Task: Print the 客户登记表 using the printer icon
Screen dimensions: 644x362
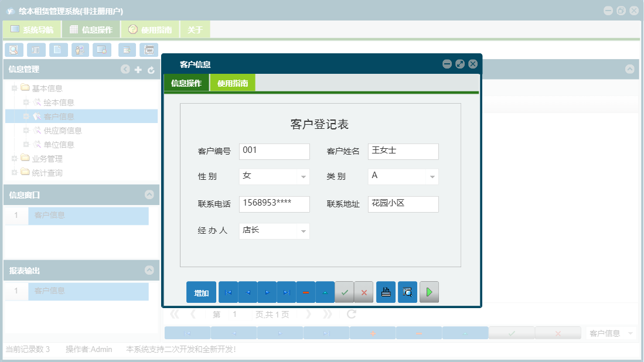Action: 386,292
